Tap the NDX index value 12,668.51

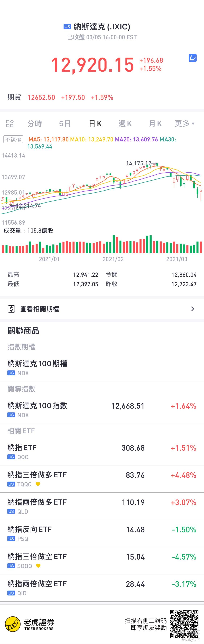[128, 406]
